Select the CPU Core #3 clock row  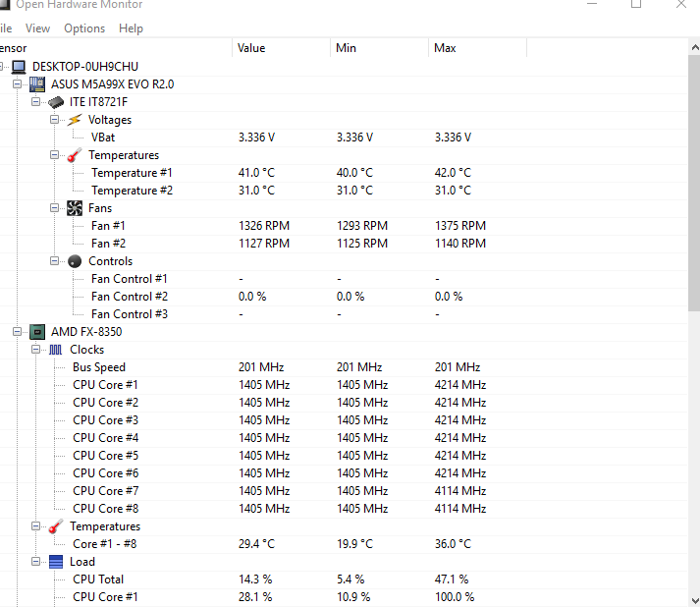(344, 420)
